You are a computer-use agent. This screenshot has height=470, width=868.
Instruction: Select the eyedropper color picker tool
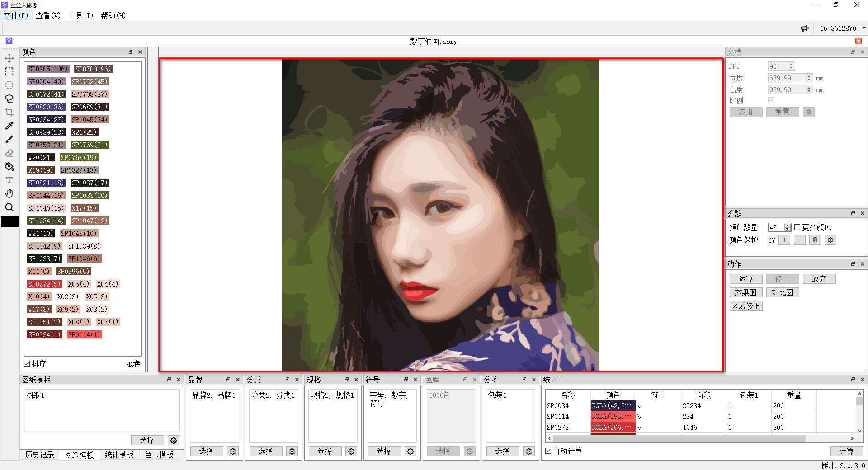(x=9, y=126)
